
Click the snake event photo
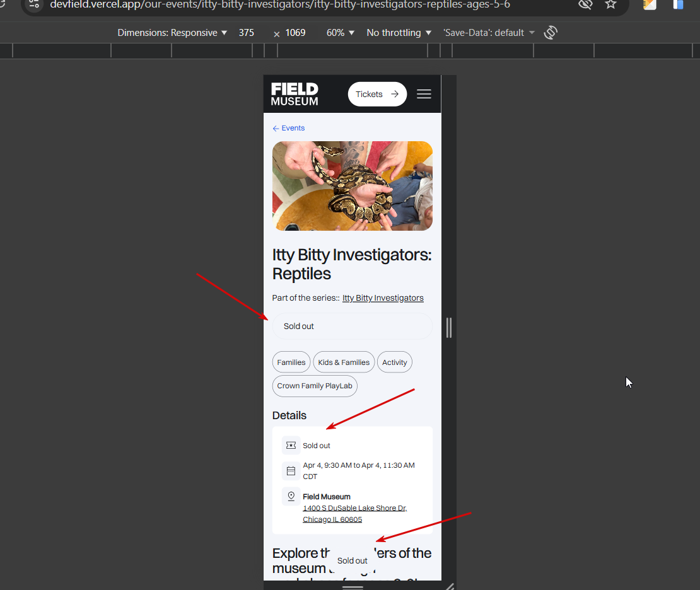(353, 186)
